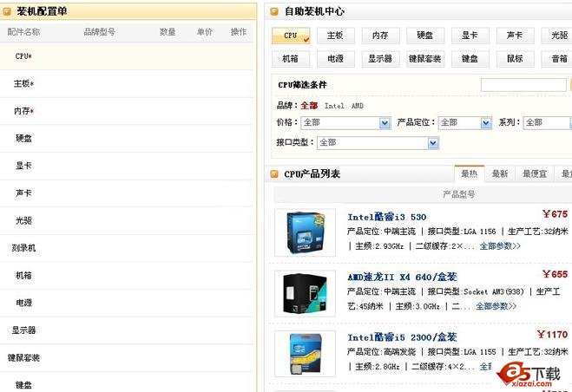
Task: Choose the 内存 component category
Action: coord(380,36)
